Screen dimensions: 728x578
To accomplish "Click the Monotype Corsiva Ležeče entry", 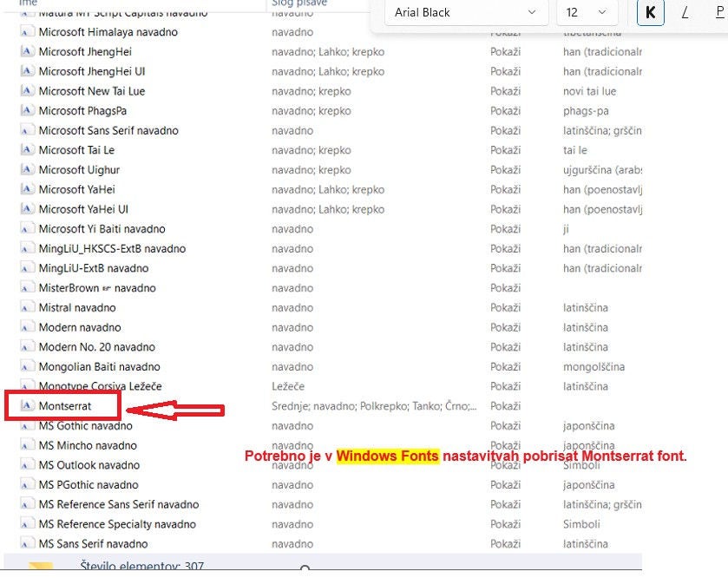I will [x=100, y=386].
